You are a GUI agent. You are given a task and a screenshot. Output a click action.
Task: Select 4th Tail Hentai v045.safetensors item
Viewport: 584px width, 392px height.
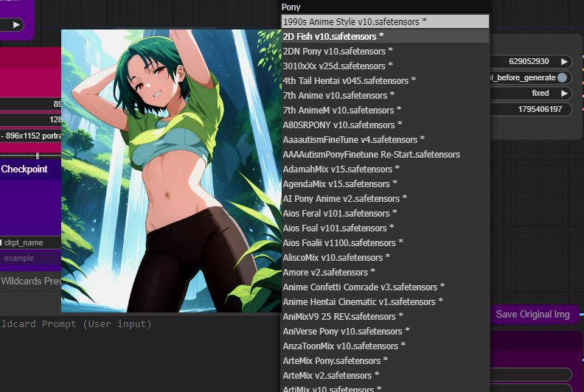coord(385,80)
